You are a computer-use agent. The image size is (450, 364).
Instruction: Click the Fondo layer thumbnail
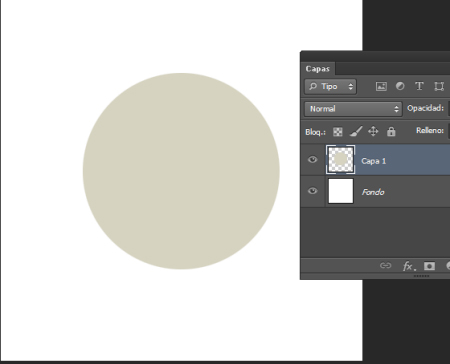coord(341,191)
